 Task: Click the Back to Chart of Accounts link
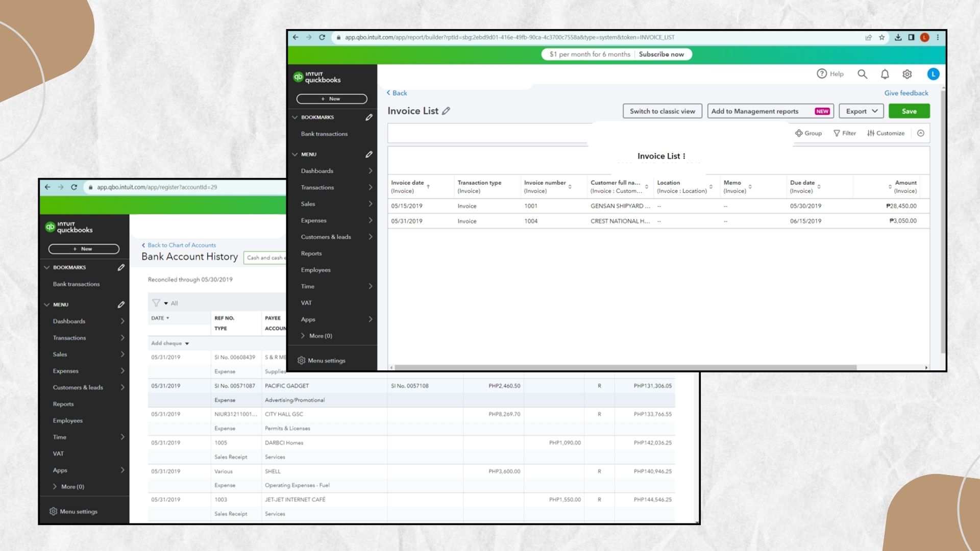pos(181,245)
